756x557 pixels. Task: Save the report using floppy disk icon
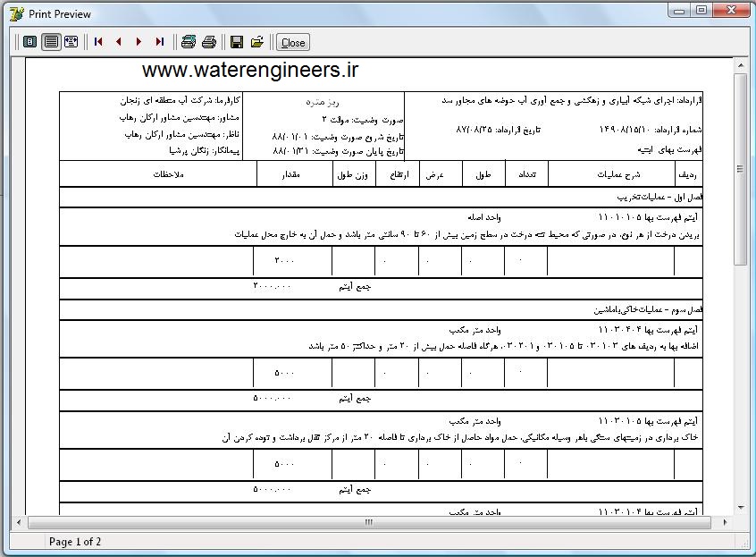(237, 42)
